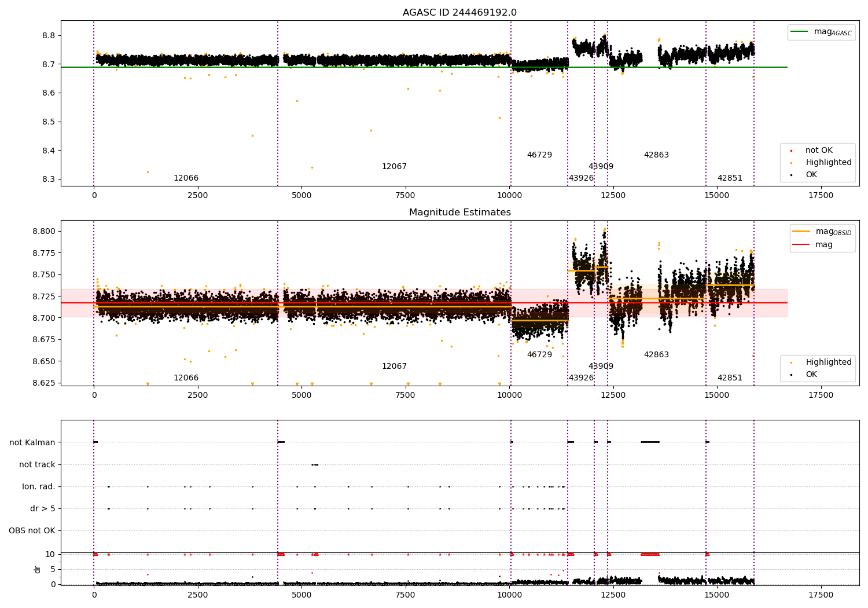The image size is (868, 608).
Task: Click the 8.725 y-tick in the middle plot
Action: click(44, 296)
